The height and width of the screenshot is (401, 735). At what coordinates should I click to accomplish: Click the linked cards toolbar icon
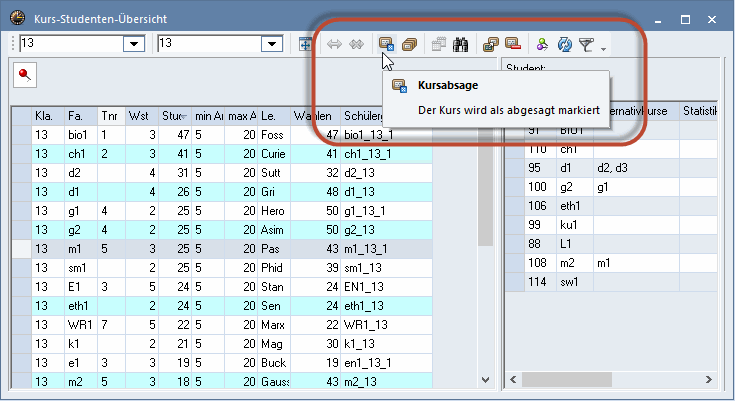tap(491, 45)
